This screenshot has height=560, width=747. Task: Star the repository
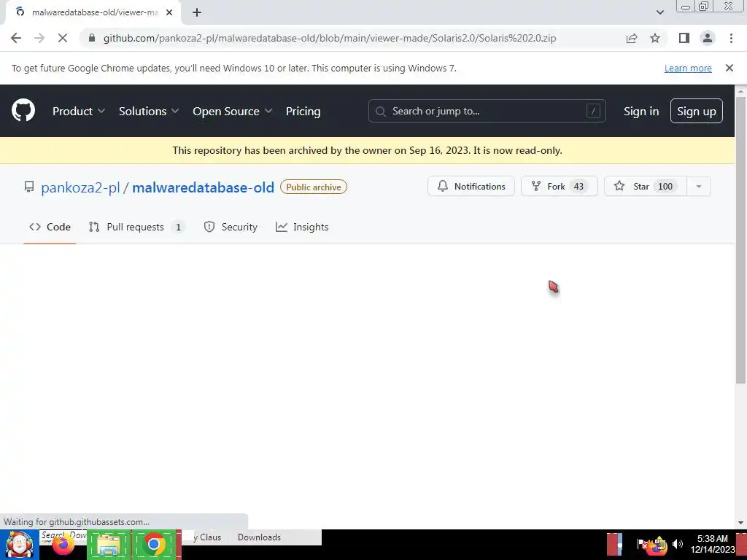646,186
